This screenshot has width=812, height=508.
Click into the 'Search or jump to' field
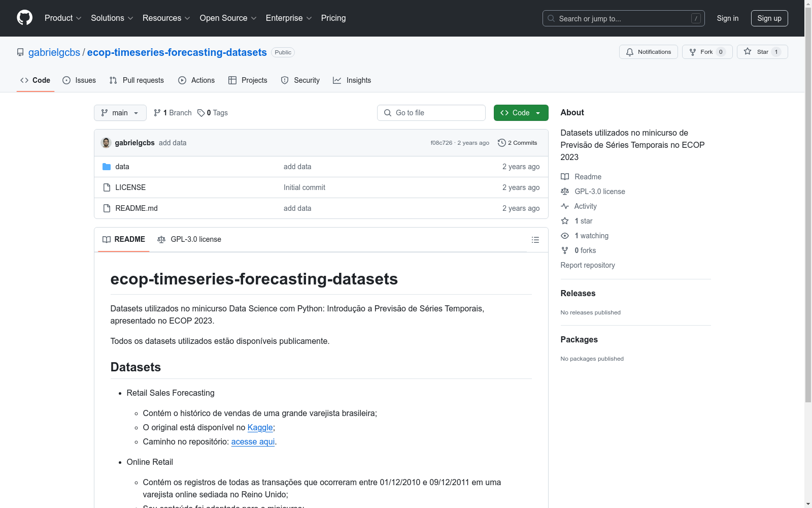tap(624, 18)
